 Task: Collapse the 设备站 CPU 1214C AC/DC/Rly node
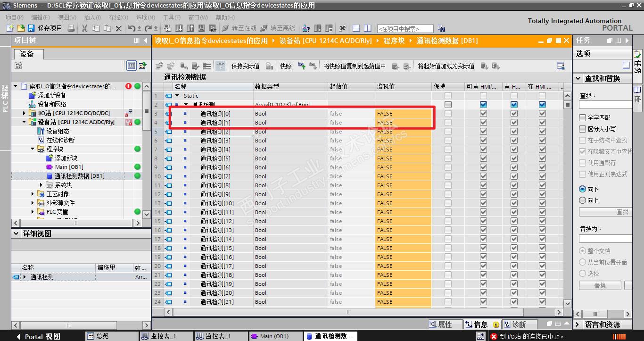25,122
